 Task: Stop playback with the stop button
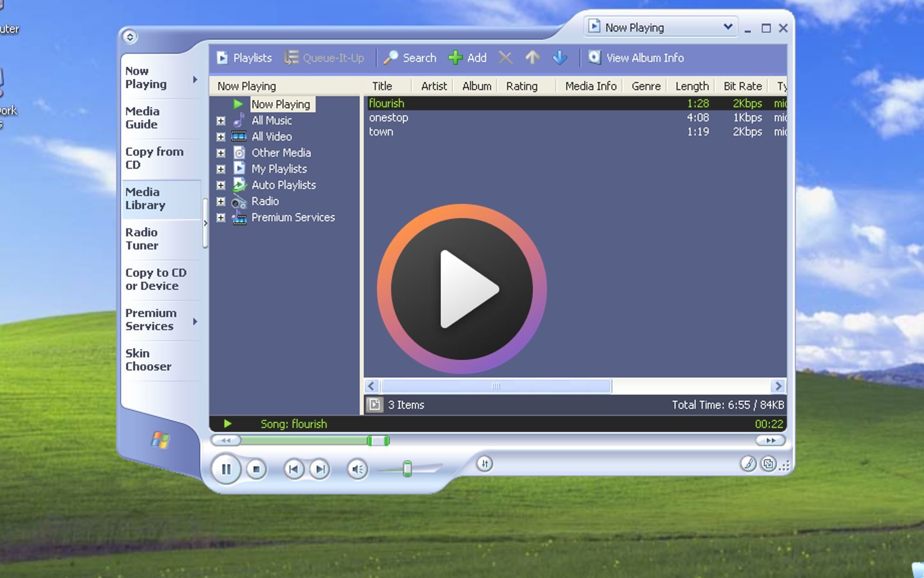pos(256,469)
